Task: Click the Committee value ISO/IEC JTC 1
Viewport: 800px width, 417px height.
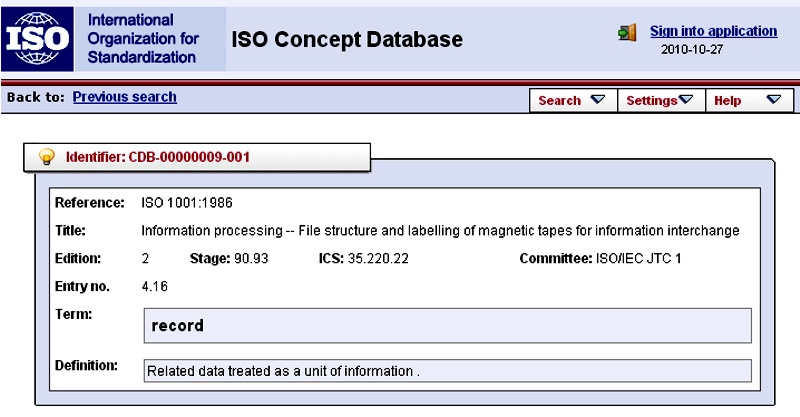Action: coord(638,259)
